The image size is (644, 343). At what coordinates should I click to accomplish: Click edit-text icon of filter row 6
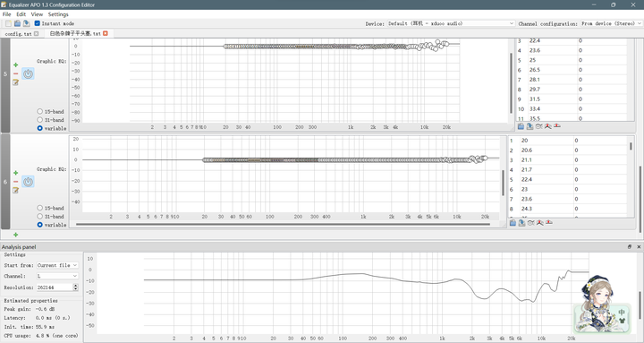[15, 190]
